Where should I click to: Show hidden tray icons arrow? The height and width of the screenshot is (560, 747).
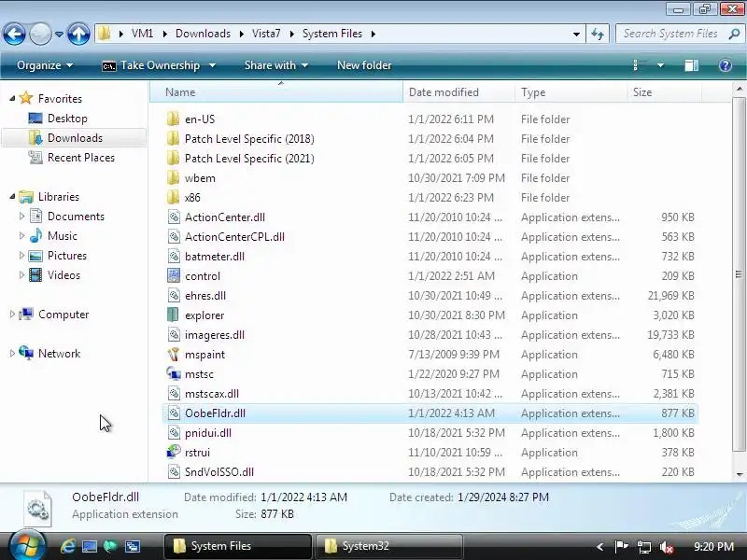599,546
